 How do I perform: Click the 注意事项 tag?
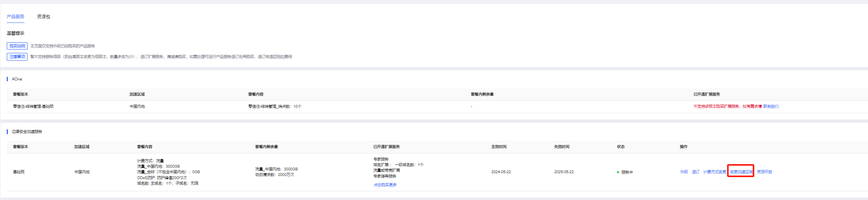point(17,56)
